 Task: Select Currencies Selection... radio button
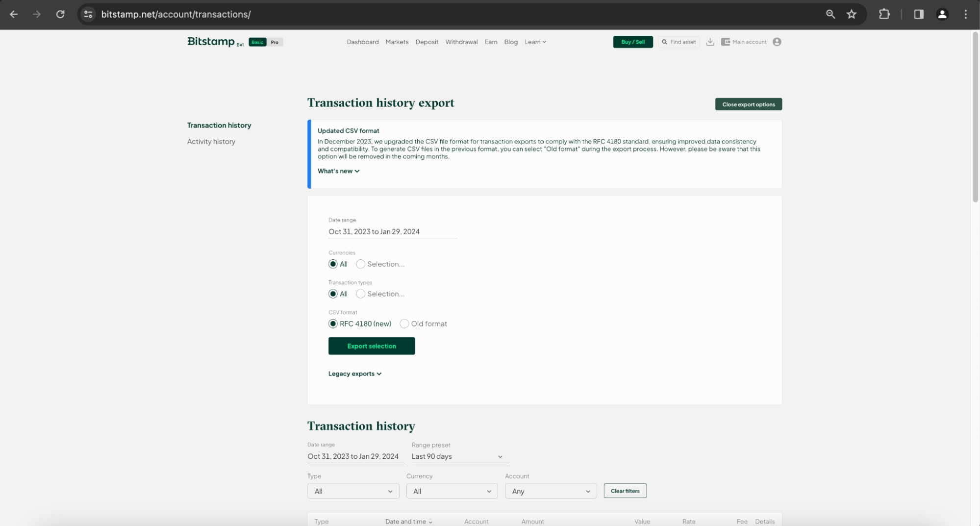(x=360, y=264)
